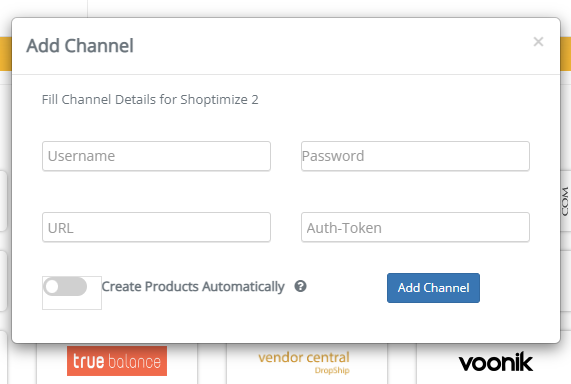This screenshot has height=384, width=571.
Task: Click the Create Products Automatically label
Action: [x=193, y=287]
